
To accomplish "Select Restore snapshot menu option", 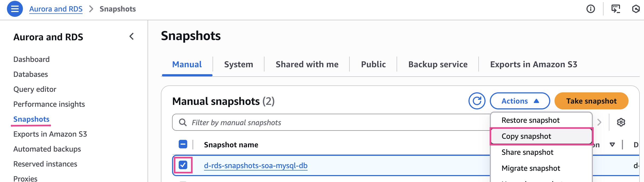I will [x=530, y=120].
